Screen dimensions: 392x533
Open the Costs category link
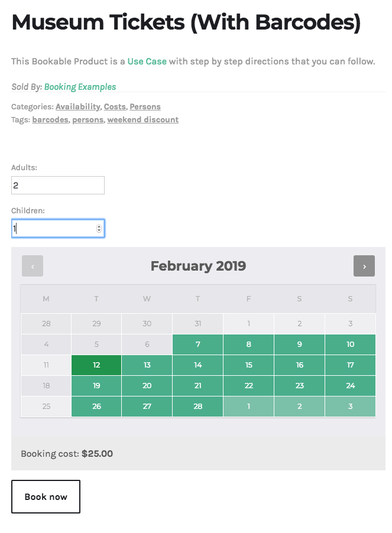[115, 107]
